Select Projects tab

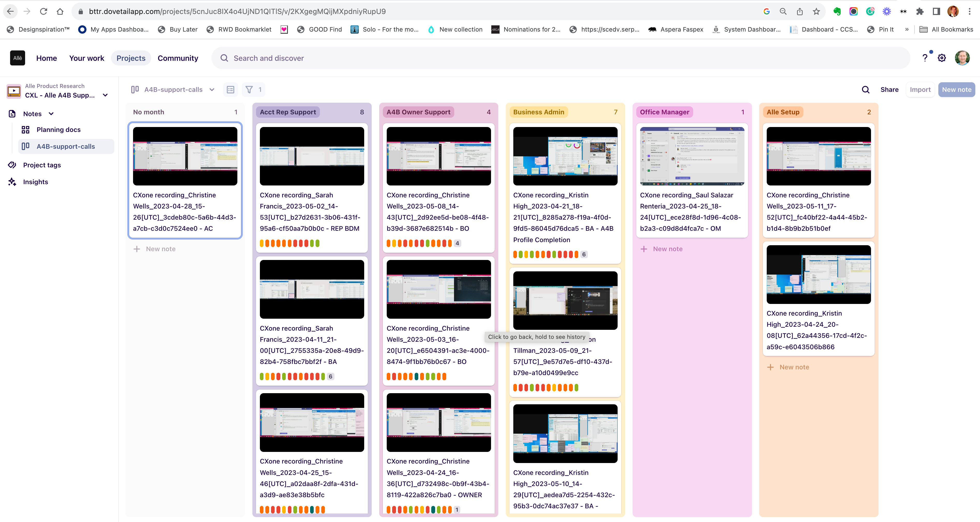point(131,58)
